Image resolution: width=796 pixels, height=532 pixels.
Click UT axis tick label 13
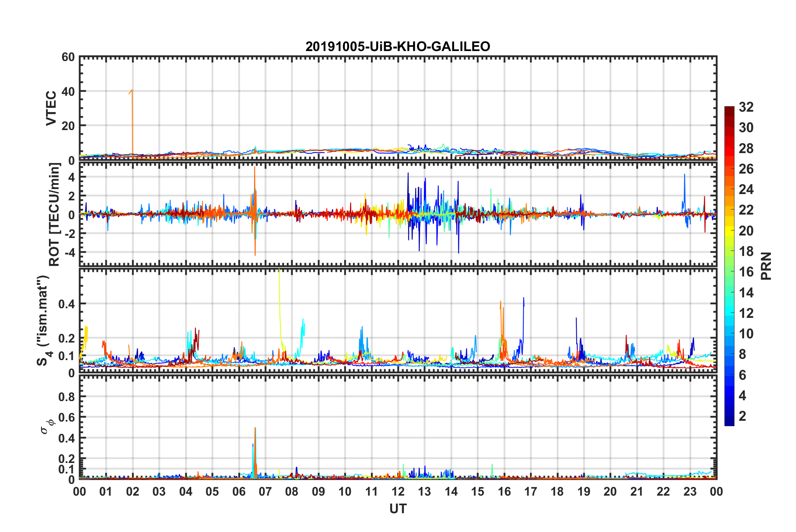[424, 491]
